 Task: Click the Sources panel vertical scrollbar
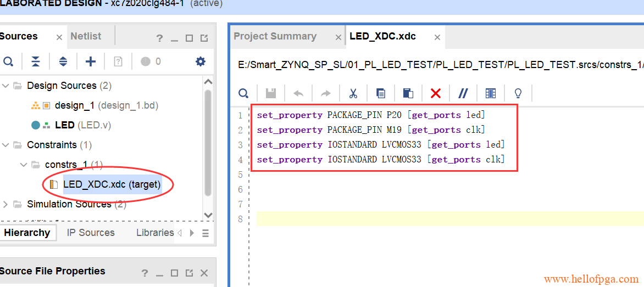[x=208, y=143]
